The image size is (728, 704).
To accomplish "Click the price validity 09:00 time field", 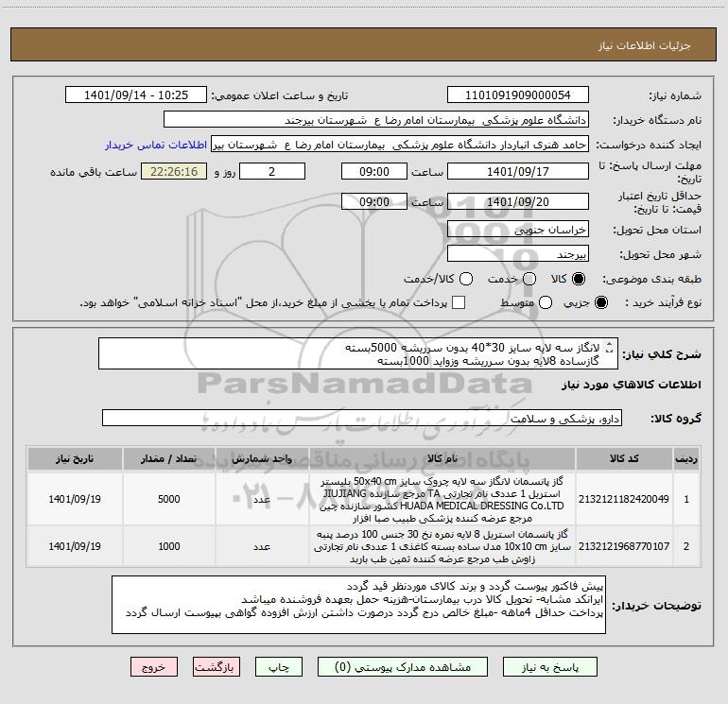I will (x=374, y=201).
